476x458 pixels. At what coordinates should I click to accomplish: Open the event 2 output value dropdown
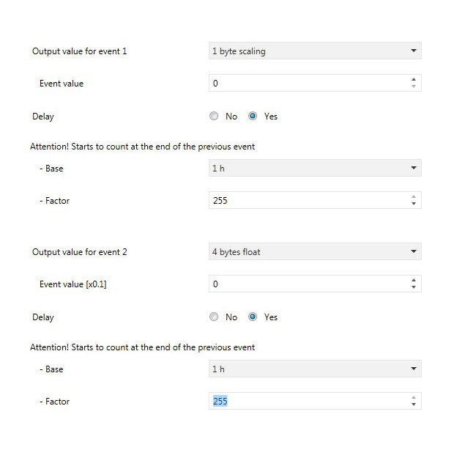click(315, 252)
